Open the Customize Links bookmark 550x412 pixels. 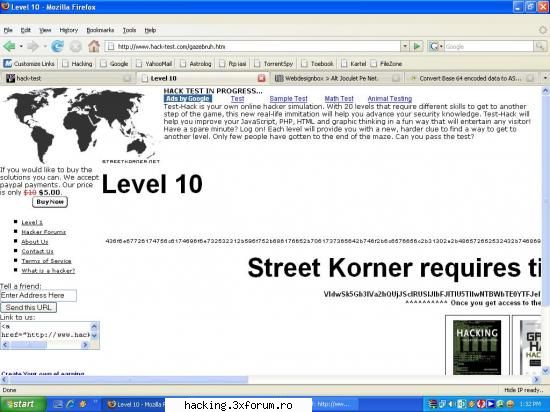pyautogui.click(x=29, y=64)
